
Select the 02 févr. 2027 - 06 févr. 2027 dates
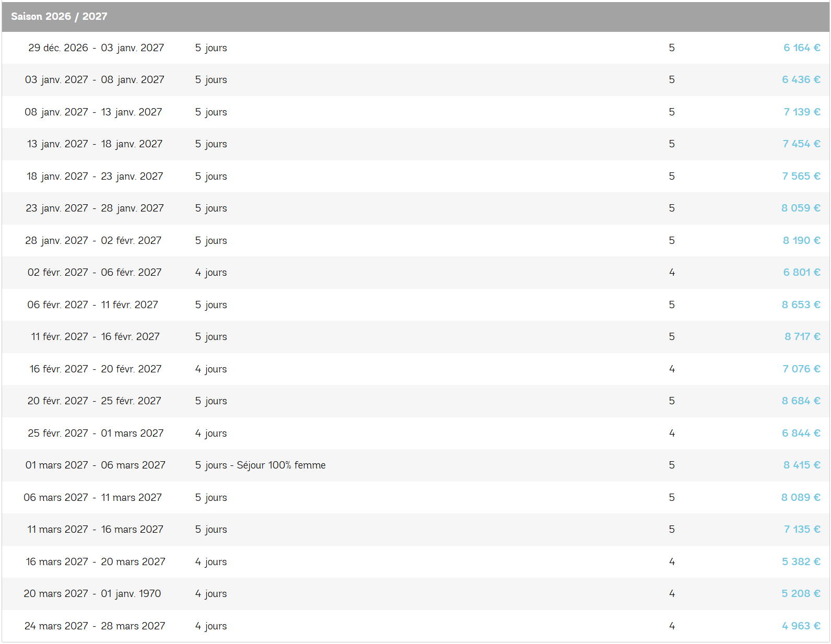(x=95, y=273)
